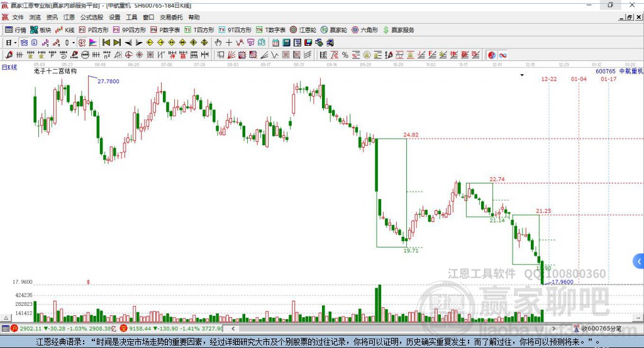Select the zigzag wave line tool

[274, 55]
